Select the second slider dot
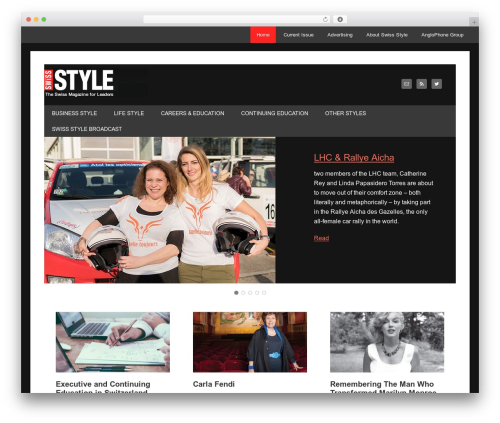Image resolution: width=500 pixels, height=423 pixels. click(x=243, y=293)
